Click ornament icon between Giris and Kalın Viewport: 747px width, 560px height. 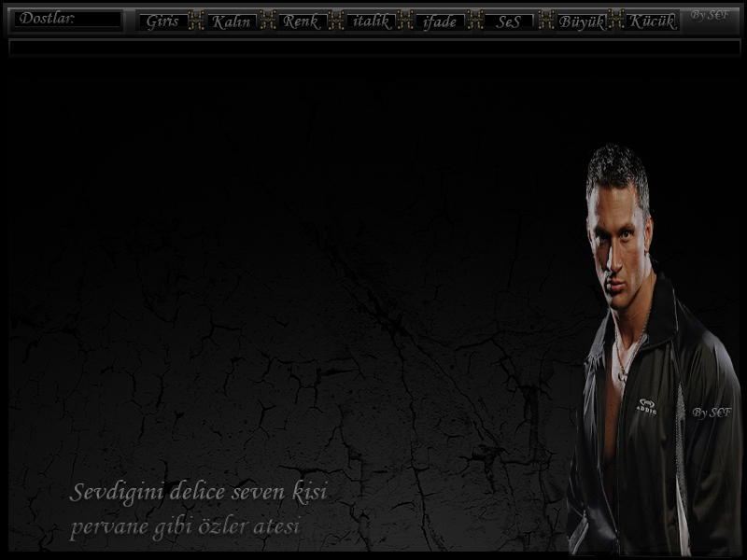(x=196, y=20)
